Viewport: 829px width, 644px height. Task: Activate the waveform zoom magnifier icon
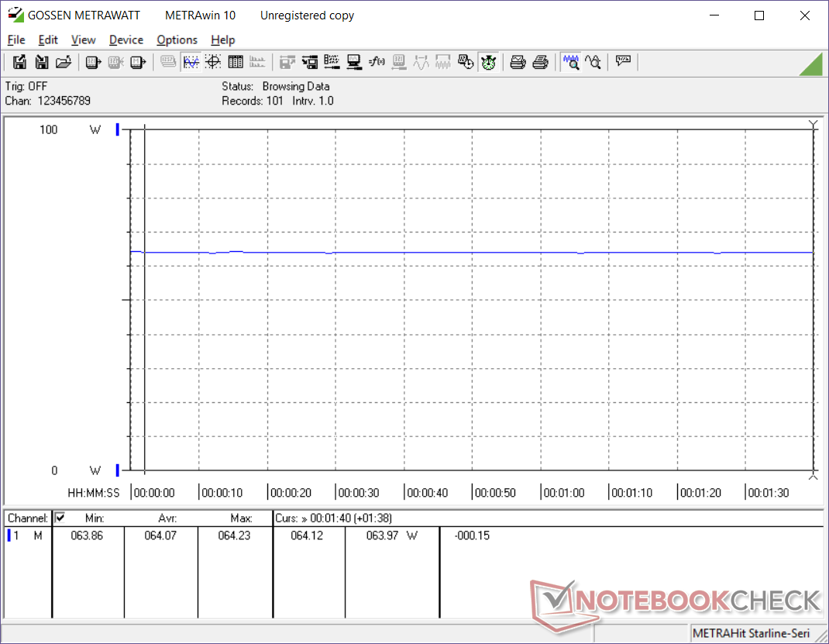coord(571,63)
